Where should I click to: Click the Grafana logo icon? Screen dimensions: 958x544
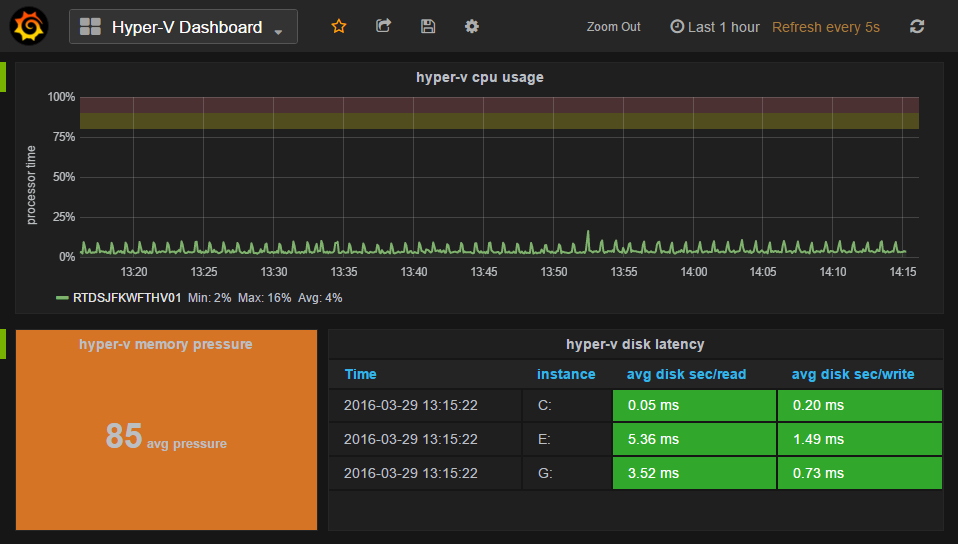tap(30, 26)
